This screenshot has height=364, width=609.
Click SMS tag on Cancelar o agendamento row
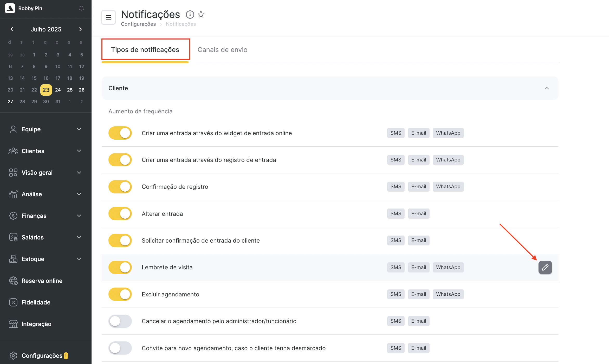pos(396,321)
